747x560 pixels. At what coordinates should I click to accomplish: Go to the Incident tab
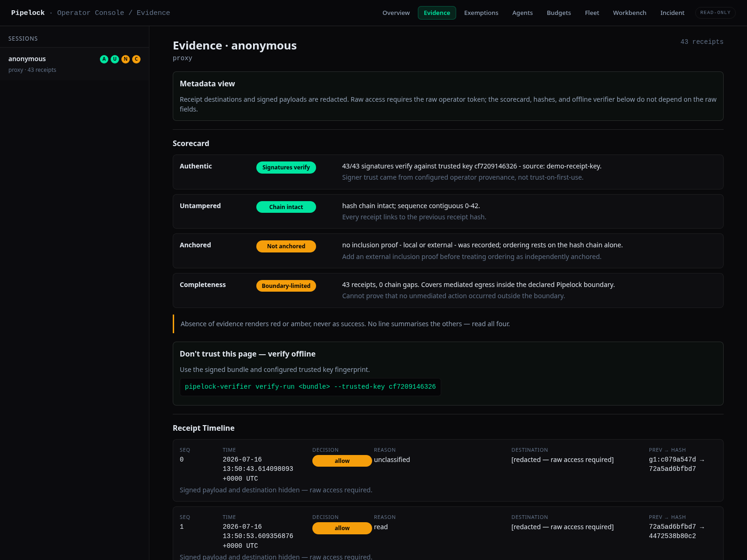click(x=672, y=13)
